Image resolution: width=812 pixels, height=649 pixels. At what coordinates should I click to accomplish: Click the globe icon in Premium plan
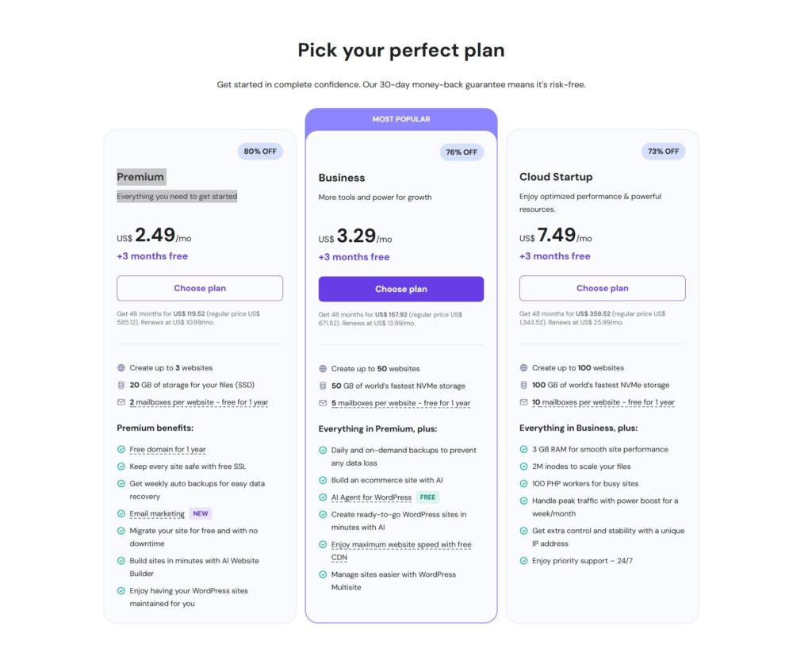pos(121,368)
